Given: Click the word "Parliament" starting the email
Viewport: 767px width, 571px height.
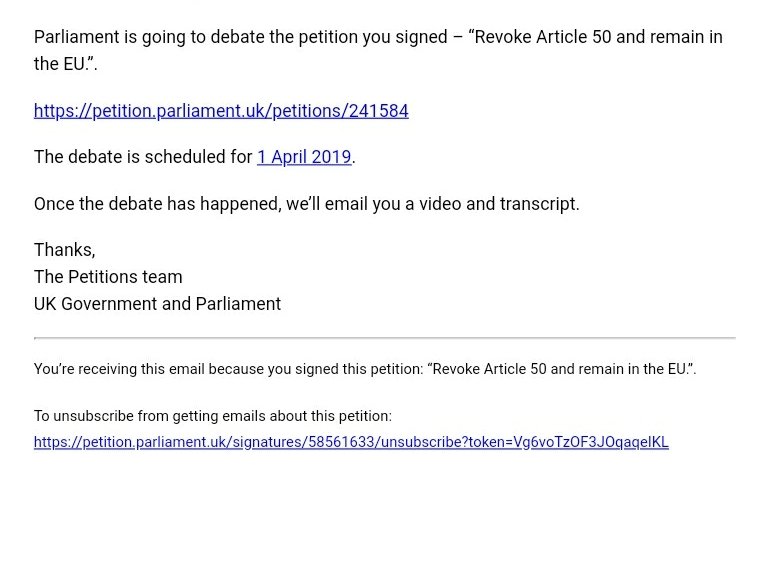Looking at the screenshot, I should tap(78, 38).
